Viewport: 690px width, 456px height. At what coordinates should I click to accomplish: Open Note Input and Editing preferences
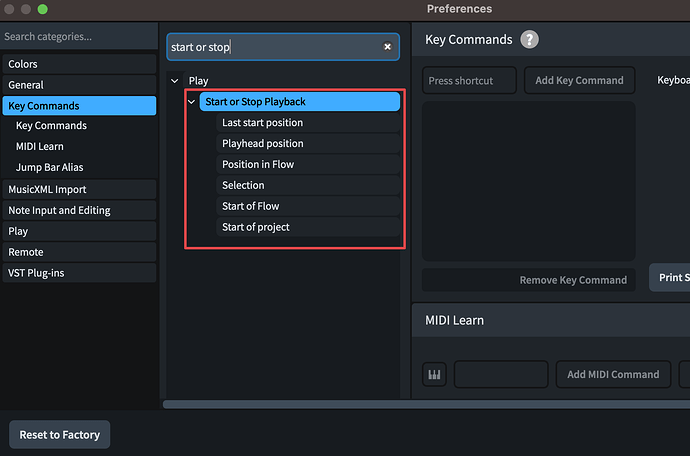(59, 210)
